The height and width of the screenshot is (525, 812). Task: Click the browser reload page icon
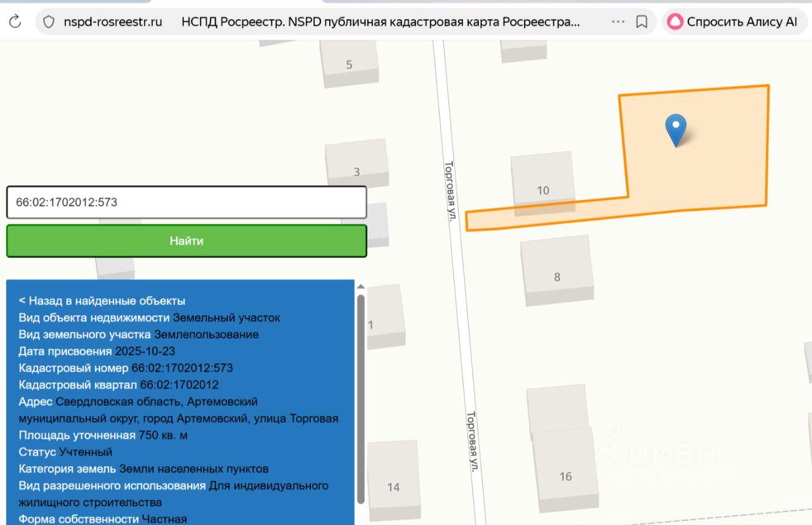point(15,22)
